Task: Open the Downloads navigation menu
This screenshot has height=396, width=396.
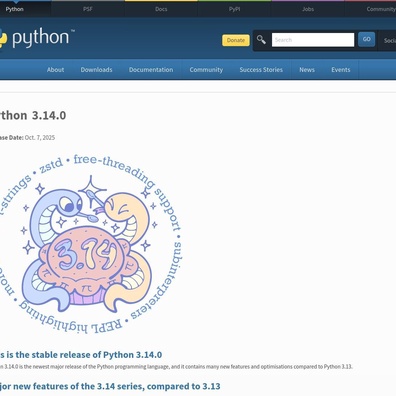Action: click(x=96, y=70)
